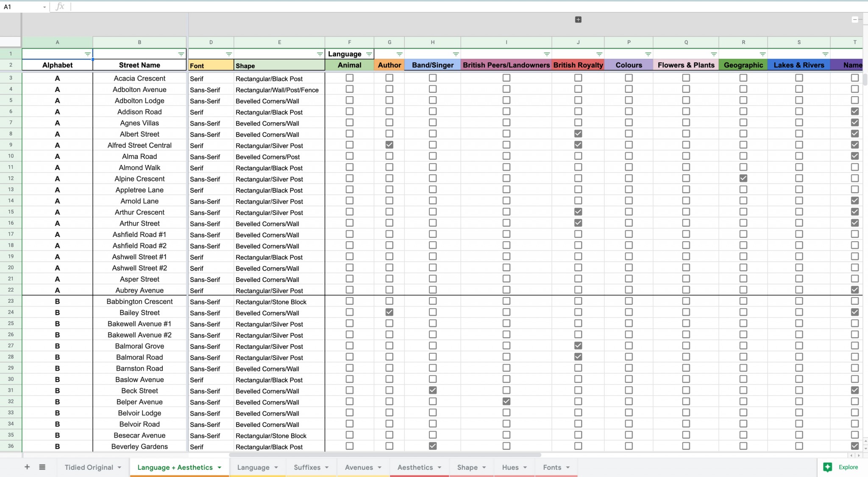Click the Explore button label
Viewport: 868px width, 477px height.
click(848, 467)
